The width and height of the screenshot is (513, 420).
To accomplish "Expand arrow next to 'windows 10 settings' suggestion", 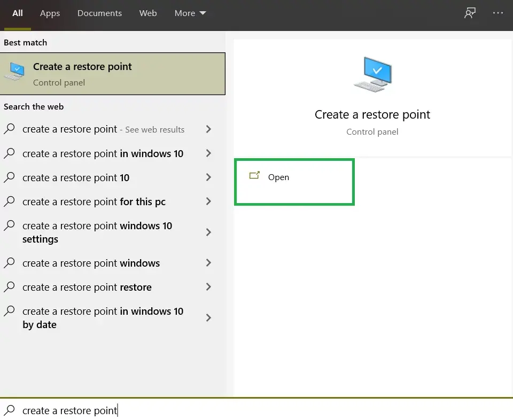I will click(x=208, y=232).
